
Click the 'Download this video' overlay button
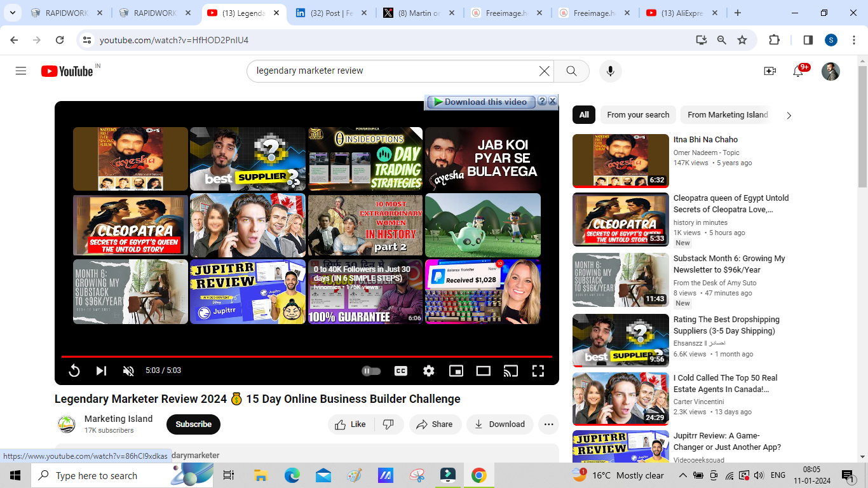[480, 102]
